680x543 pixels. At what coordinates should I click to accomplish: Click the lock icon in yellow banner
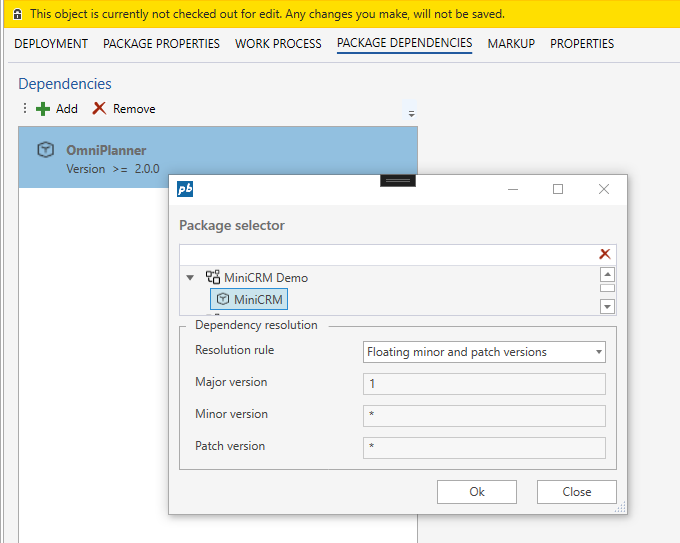pos(17,15)
